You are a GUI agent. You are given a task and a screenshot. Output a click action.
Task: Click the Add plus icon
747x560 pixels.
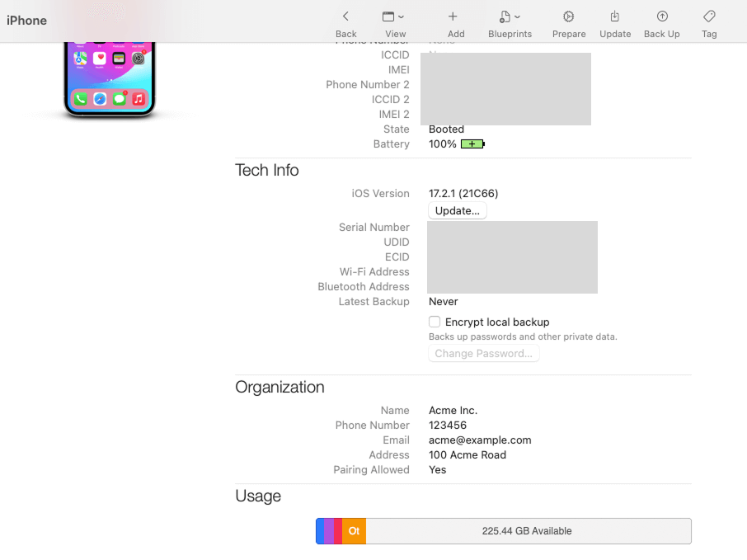point(453,16)
